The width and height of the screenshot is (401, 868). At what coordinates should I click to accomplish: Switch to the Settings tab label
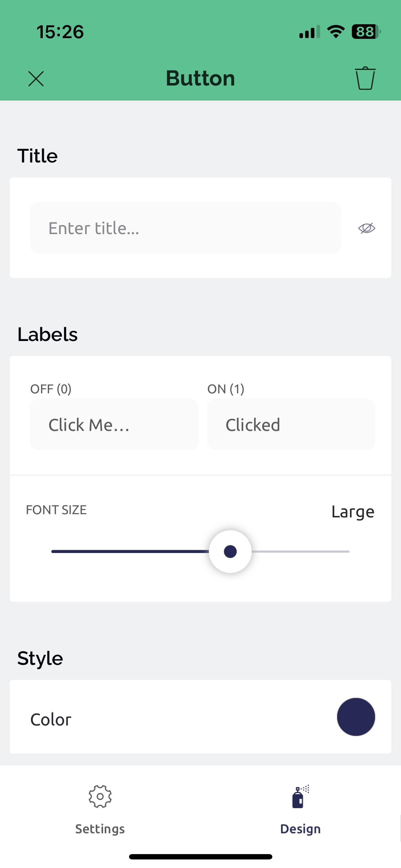pos(100,829)
